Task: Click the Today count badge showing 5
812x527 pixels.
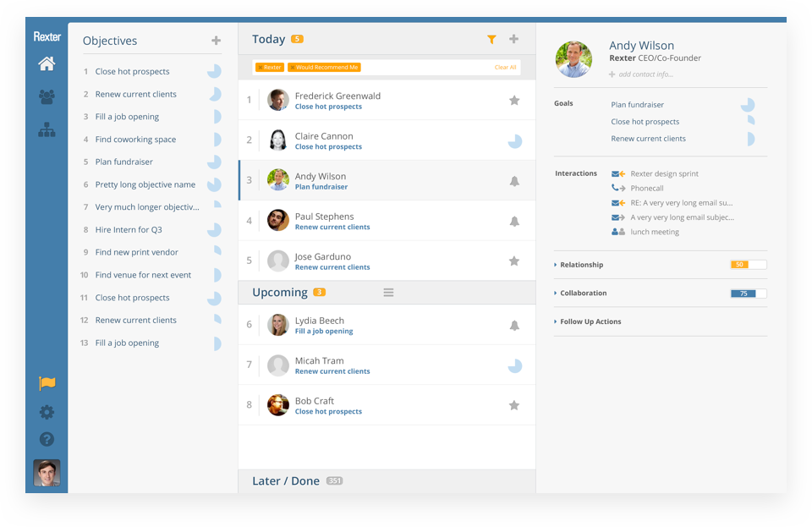Action: (297, 39)
